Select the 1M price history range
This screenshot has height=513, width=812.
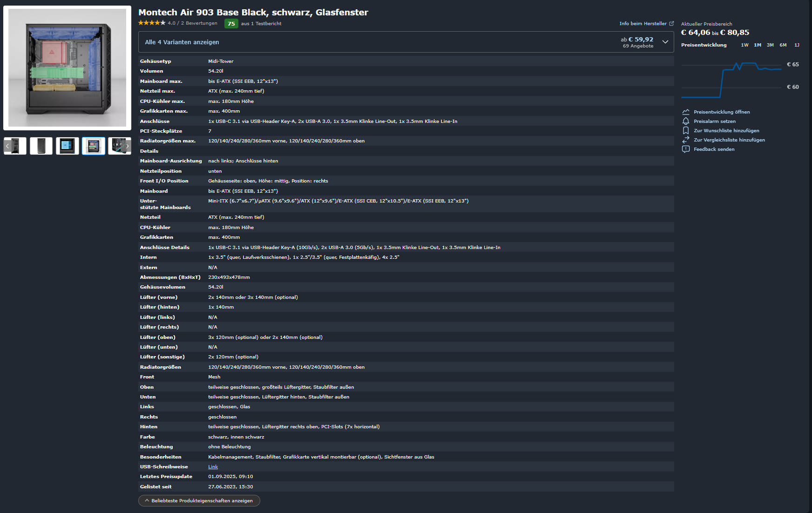click(758, 45)
